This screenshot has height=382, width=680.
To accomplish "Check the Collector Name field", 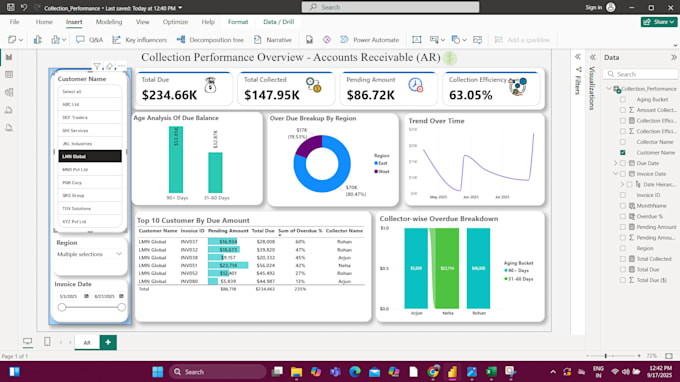I will (x=623, y=142).
